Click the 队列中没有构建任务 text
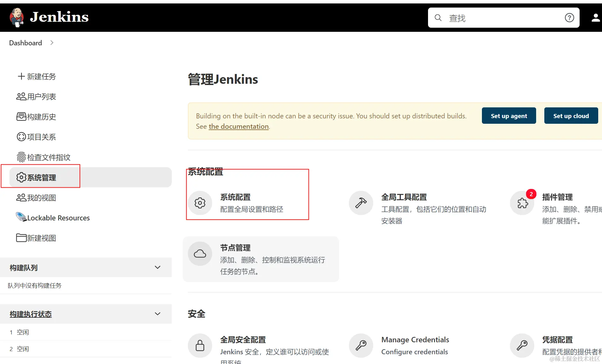The width and height of the screenshot is (602, 364). 35,285
